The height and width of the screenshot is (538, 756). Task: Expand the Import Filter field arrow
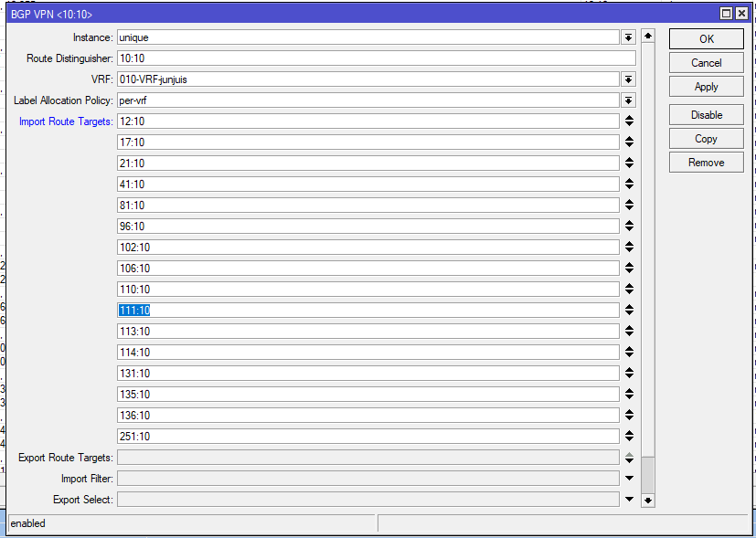(629, 479)
